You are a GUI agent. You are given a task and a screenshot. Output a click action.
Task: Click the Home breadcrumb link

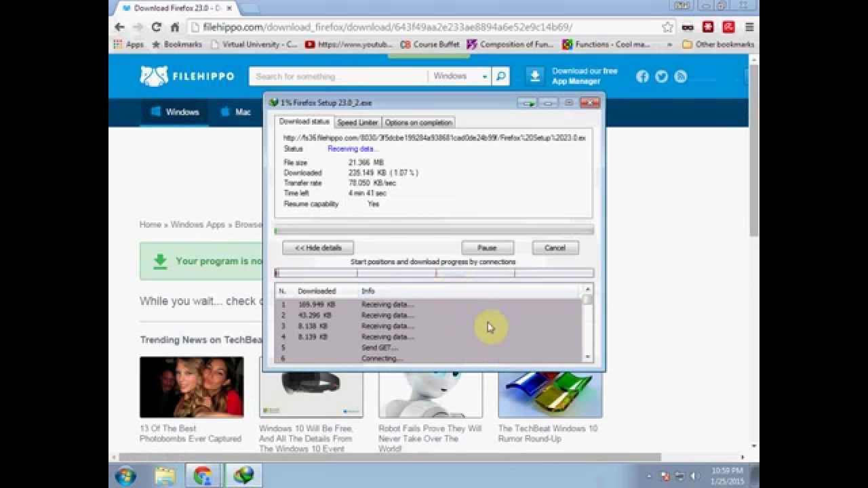pyautogui.click(x=151, y=224)
